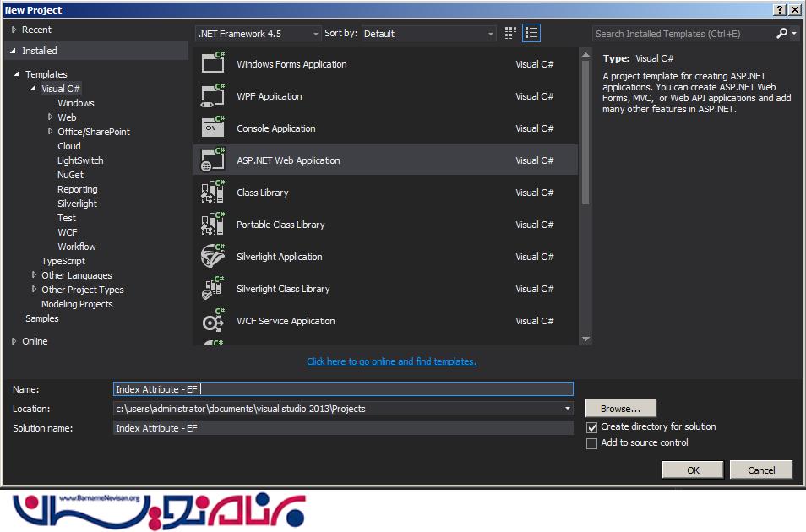The height and width of the screenshot is (532, 806).
Task: Click the Search Installed Templates field
Action: [x=684, y=34]
